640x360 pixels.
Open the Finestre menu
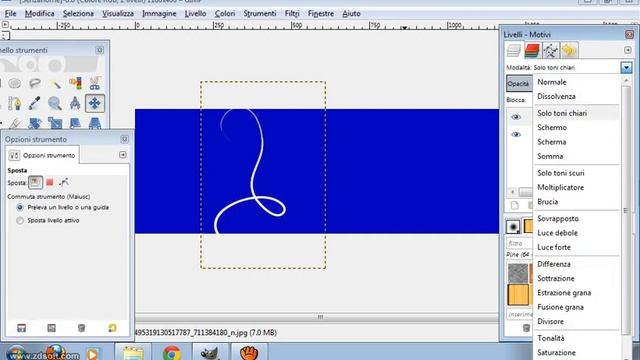coord(321,13)
